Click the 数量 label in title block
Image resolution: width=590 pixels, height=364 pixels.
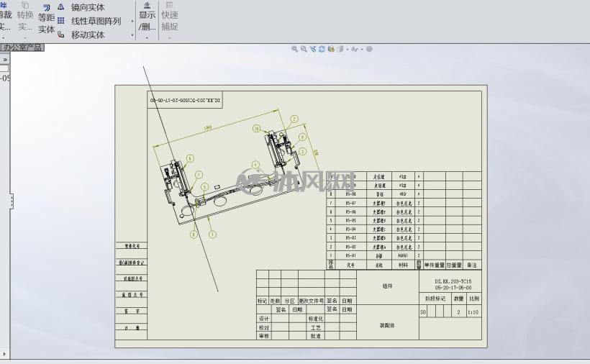pyautogui.click(x=458, y=299)
